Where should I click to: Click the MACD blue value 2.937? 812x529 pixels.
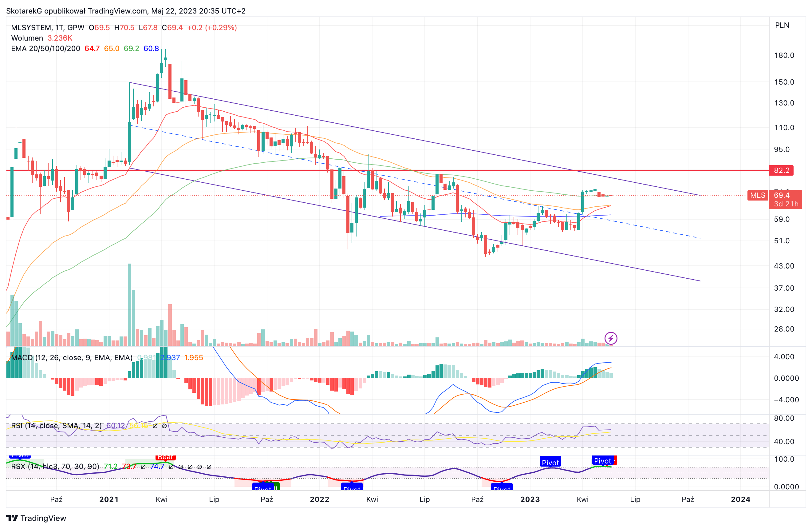pyautogui.click(x=170, y=358)
